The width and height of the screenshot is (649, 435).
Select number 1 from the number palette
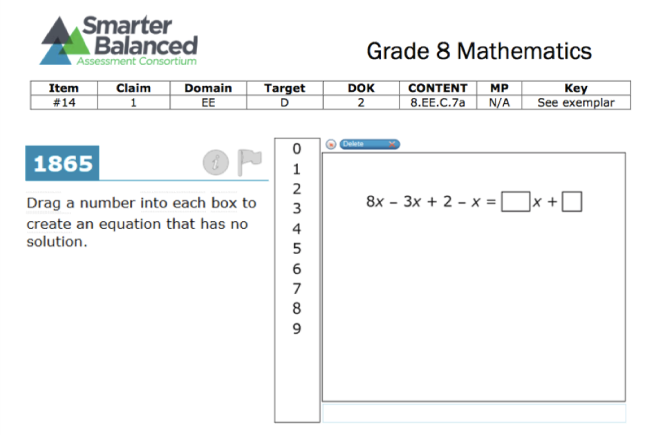297,169
